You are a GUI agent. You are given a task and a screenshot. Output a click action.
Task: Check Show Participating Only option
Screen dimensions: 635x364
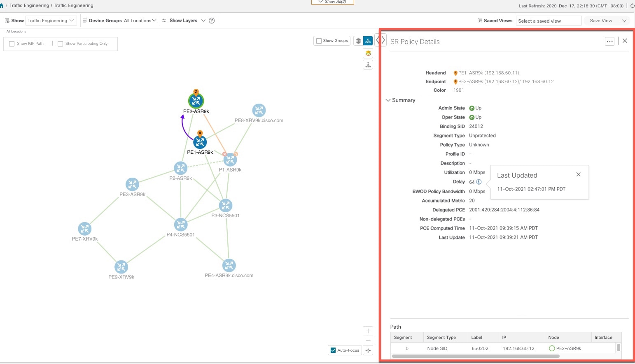60,44
